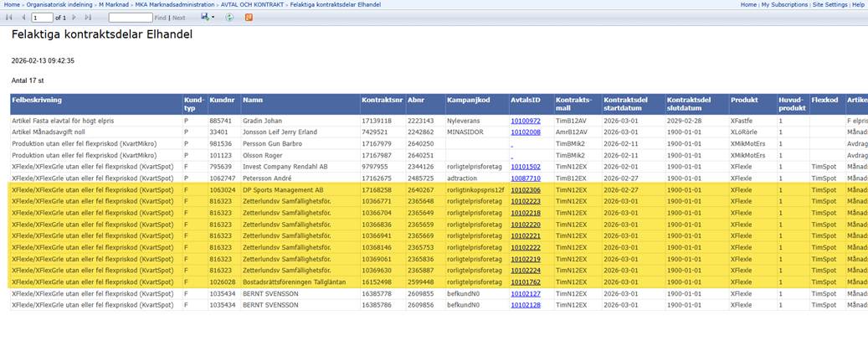Screen dimensions: 868x357
Task: Open Home in the breadcrumb
Action: (11, 5)
